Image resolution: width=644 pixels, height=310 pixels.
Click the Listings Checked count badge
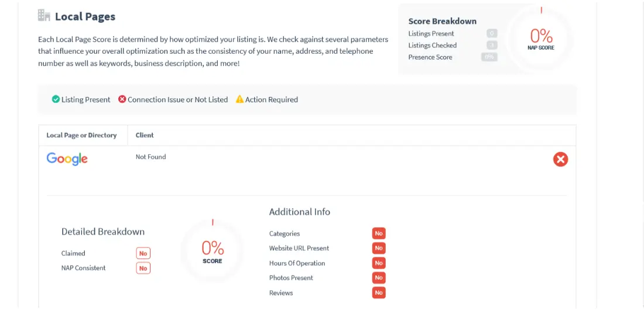[x=492, y=45]
